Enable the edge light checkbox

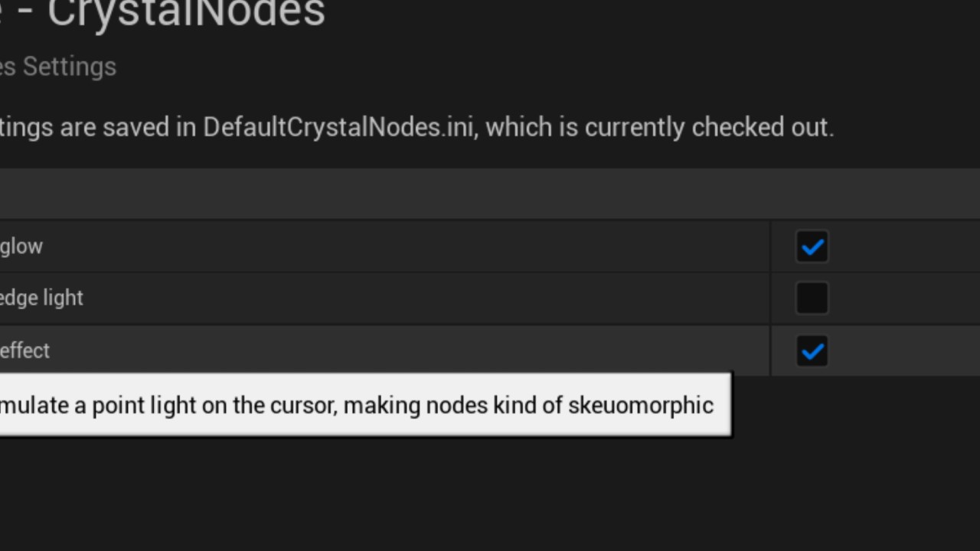click(812, 298)
